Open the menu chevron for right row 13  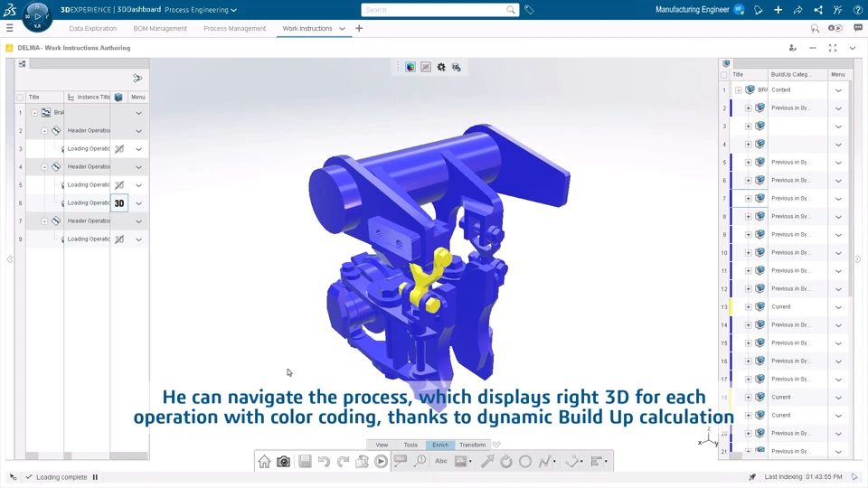[838, 307]
